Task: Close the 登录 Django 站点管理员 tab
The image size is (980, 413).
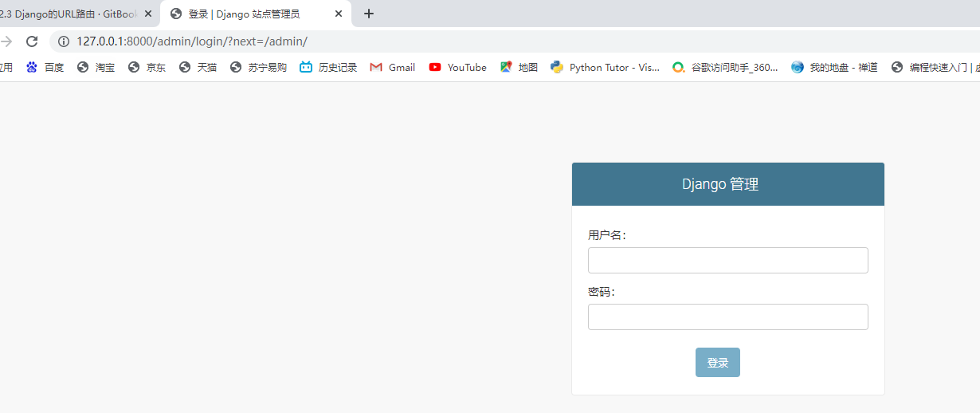Action: [339, 14]
